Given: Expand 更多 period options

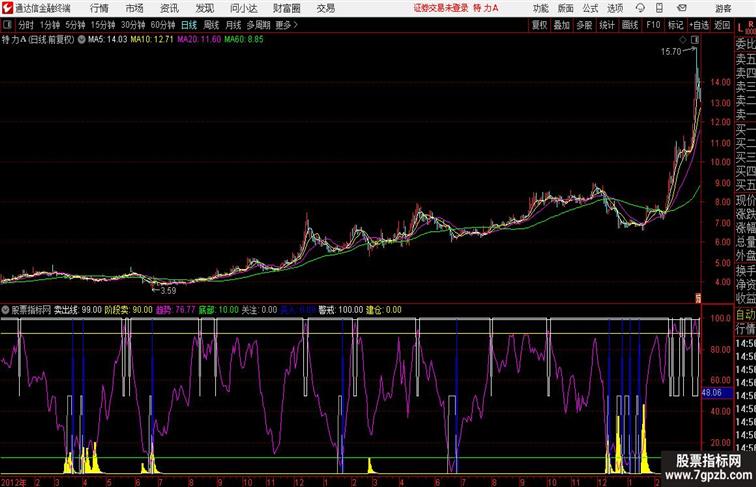Looking at the screenshot, I should pyautogui.click(x=286, y=25).
